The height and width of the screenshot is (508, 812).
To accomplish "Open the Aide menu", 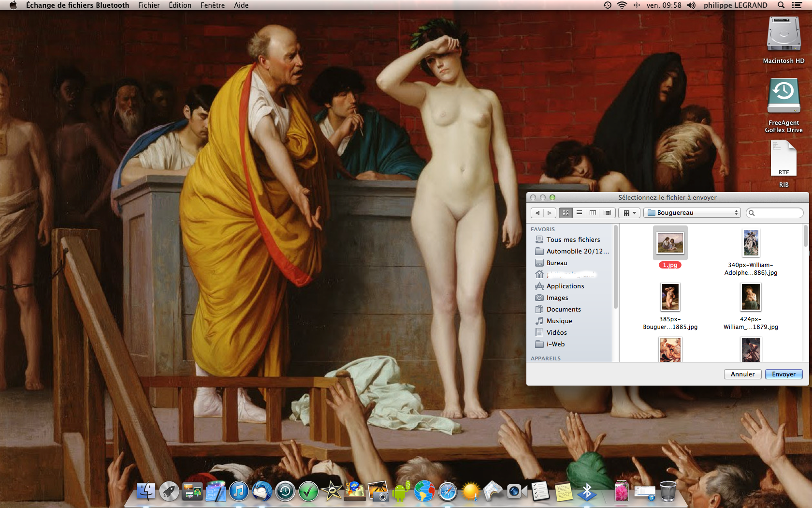I will pyautogui.click(x=241, y=5).
